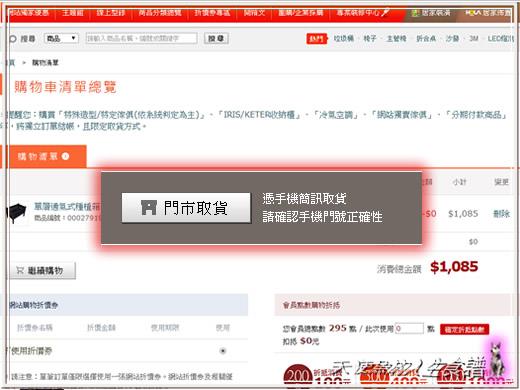Focus the member points input field
The height and width of the screenshot is (390, 520).
409,329
